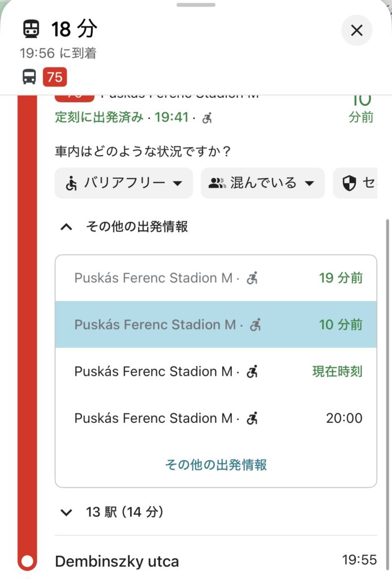Pick the 20:00 departure to Puskás Ferenc Stadion
This screenshot has height=579, width=392.
(215, 418)
